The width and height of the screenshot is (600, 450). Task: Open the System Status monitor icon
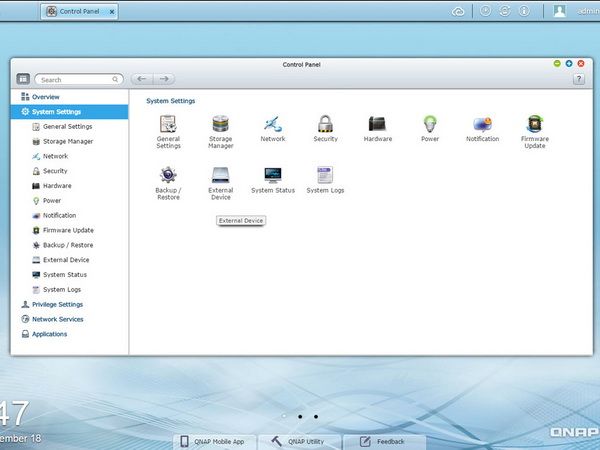(273, 175)
